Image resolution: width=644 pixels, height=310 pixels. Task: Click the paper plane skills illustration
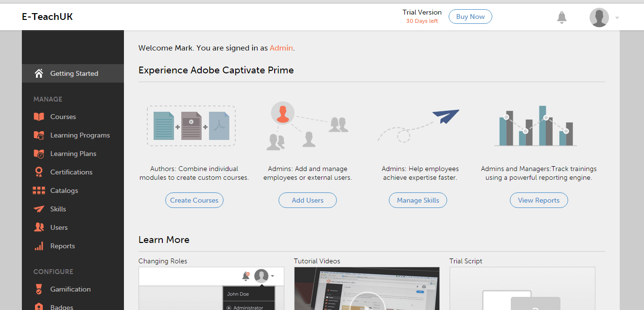(x=418, y=125)
